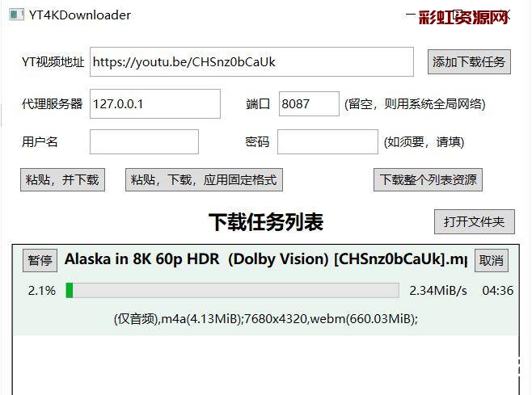532x395 pixels.
Task: Click the 端口 field showing 8087
Action: 309,103
